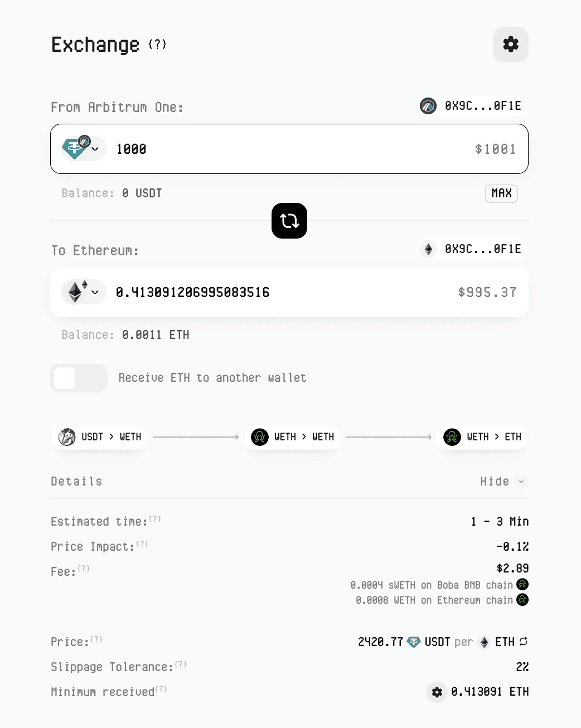Viewport: 581px width, 728px height.
Task: Click the Price Impact help tooltip
Action: point(142,543)
